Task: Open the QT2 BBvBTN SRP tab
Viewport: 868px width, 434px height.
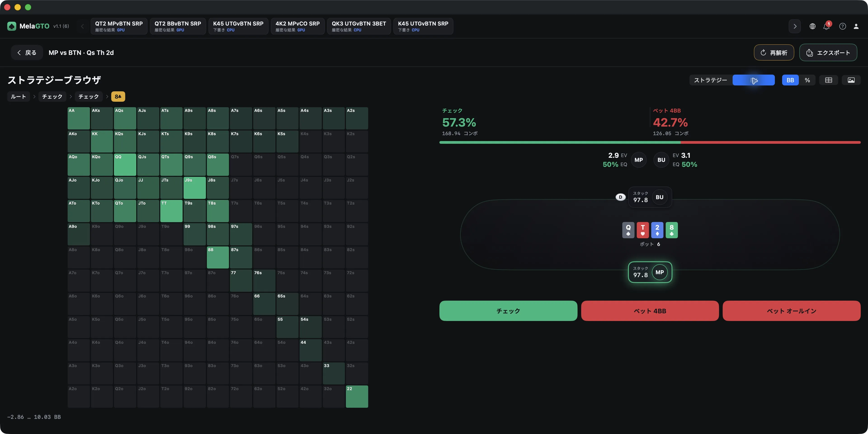Action: [x=178, y=26]
